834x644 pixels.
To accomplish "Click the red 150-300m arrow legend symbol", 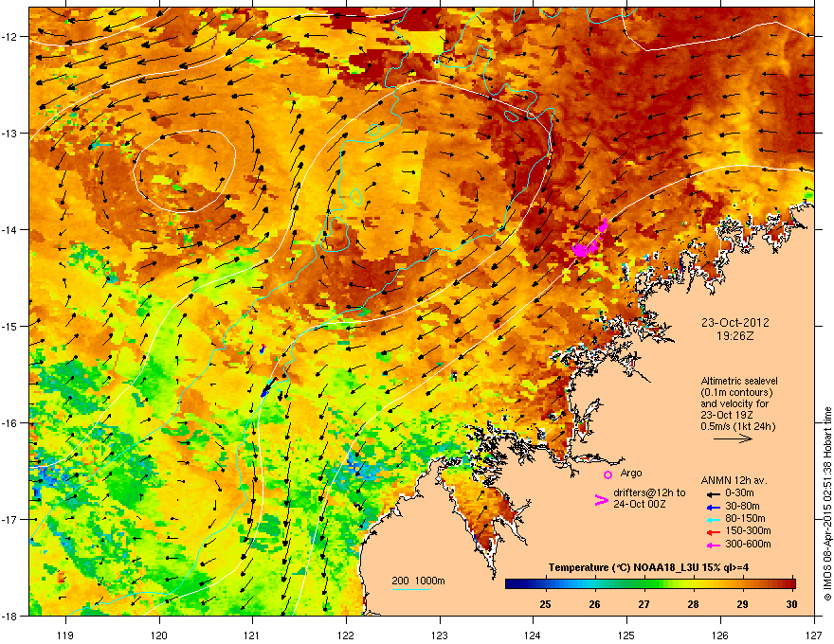I will point(713,531).
